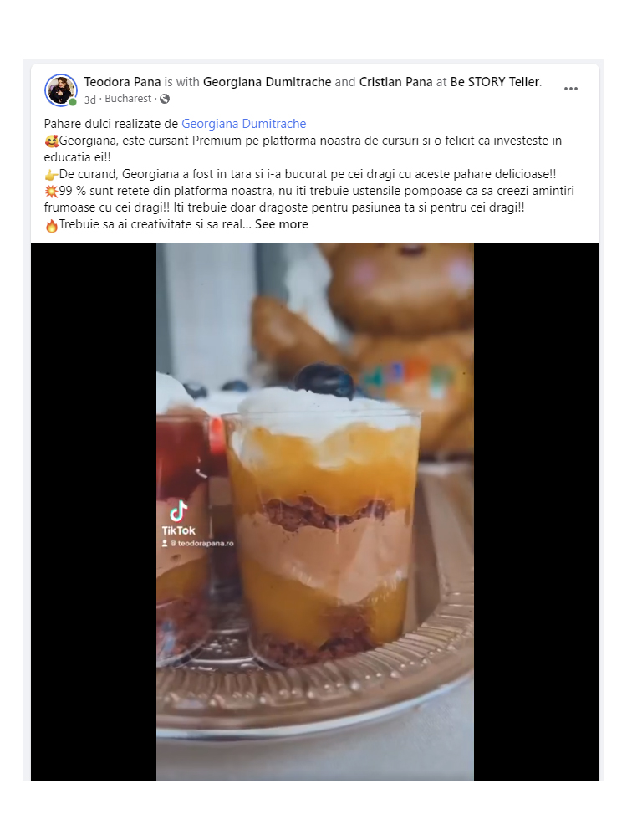Click the fire emoji before 'Trebuie sa ai'
Screen dimensions: 627x840
(x=51, y=225)
